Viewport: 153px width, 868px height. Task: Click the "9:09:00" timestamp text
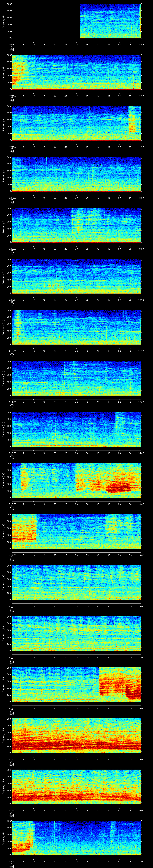[x=12, y=300]
